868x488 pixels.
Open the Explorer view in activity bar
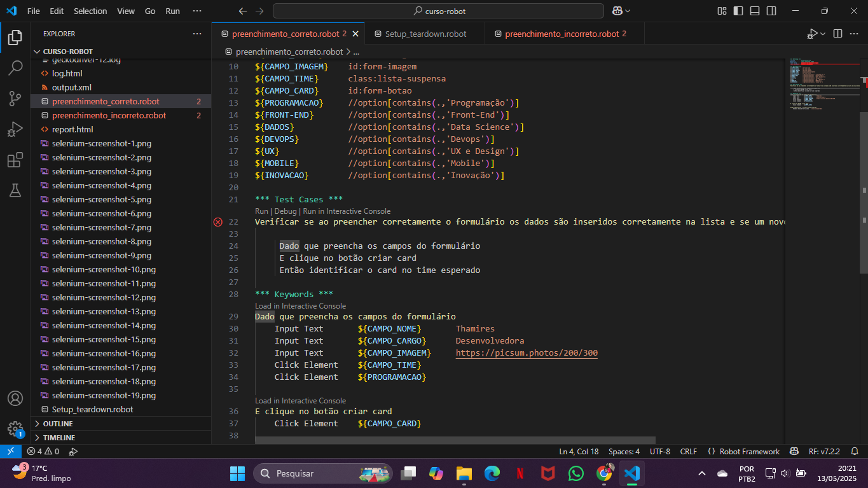coord(15,38)
